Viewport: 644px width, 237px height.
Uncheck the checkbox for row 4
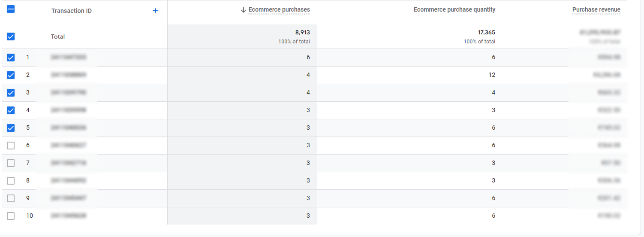[x=11, y=110]
